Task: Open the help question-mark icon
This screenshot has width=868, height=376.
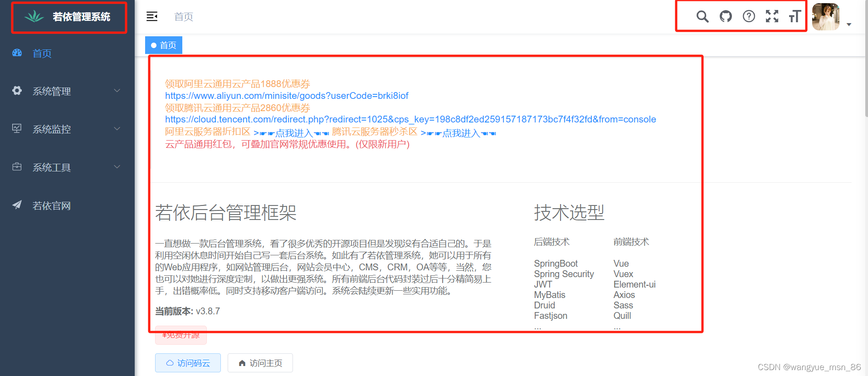Action: pyautogui.click(x=749, y=17)
